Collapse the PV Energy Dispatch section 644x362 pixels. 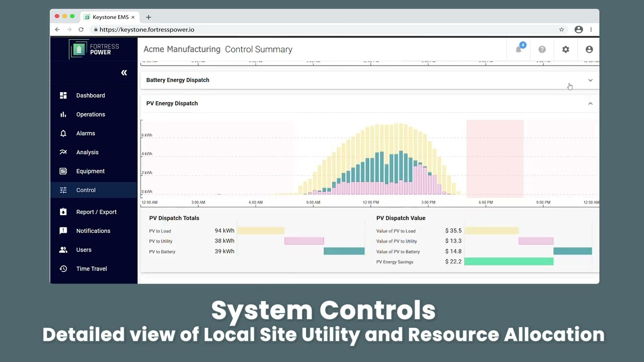590,104
